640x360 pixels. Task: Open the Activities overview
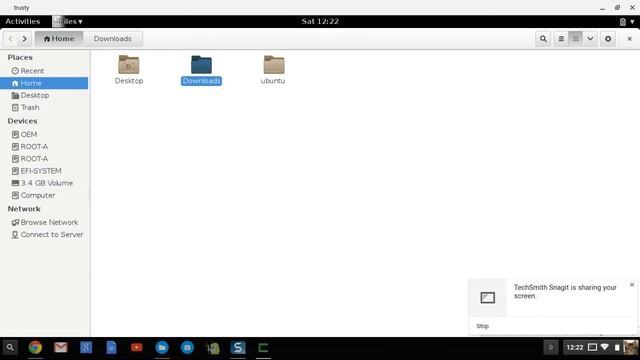coord(23,21)
